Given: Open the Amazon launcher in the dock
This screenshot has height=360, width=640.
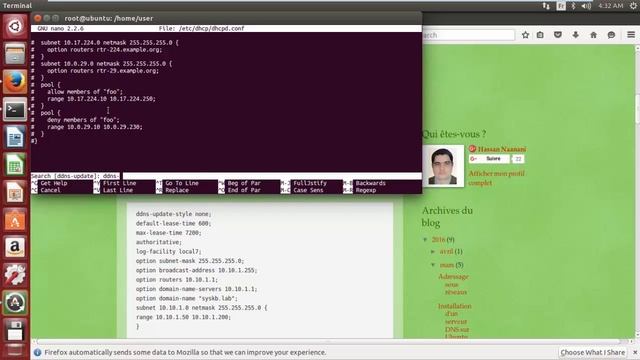Looking at the screenshot, I should (x=15, y=248).
